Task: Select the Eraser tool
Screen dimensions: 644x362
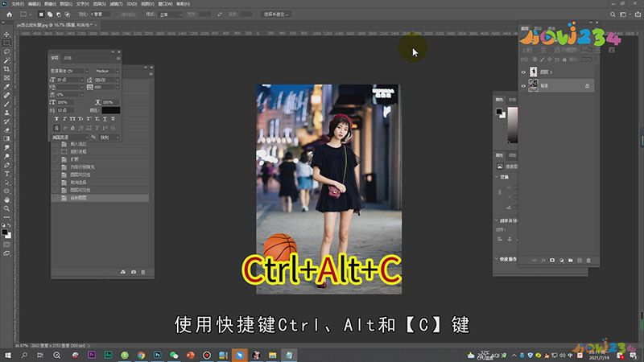Action: pyautogui.click(x=6, y=130)
